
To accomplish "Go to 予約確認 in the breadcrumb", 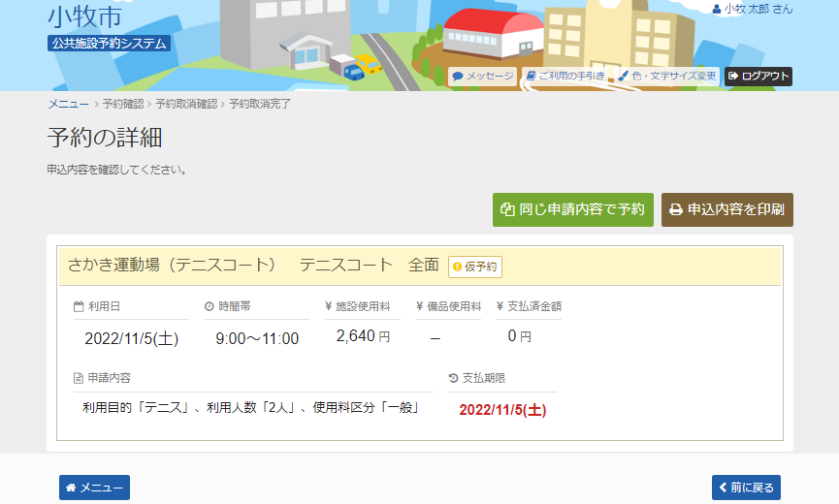I will (122, 104).
